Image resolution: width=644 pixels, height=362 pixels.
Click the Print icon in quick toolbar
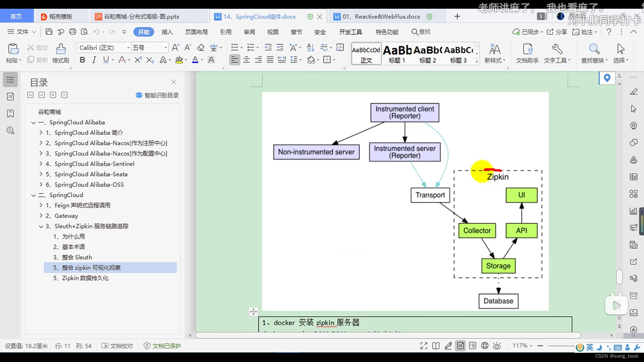pos(72,32)
